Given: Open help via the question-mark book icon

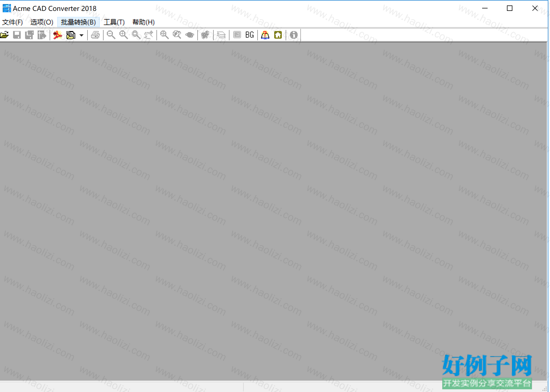Looking at the screenshot, I should pos(265,35).
